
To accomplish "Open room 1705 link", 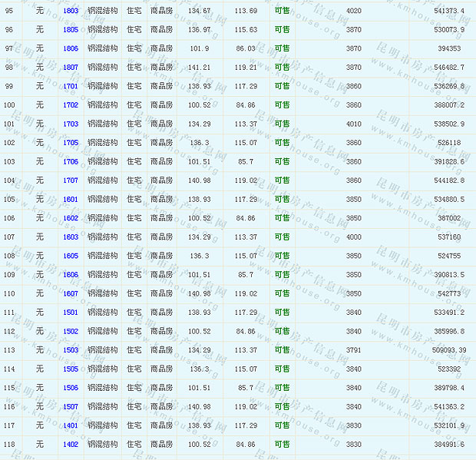I will coord(71,143).
